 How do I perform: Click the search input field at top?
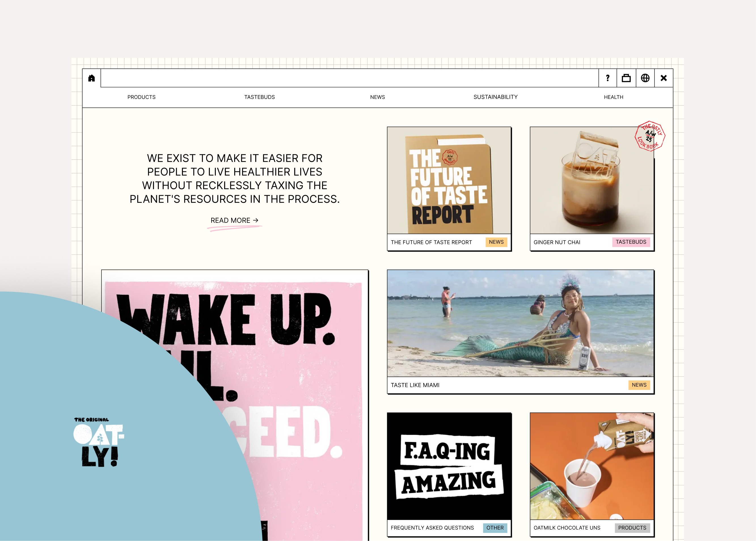[x=350, y=78]
